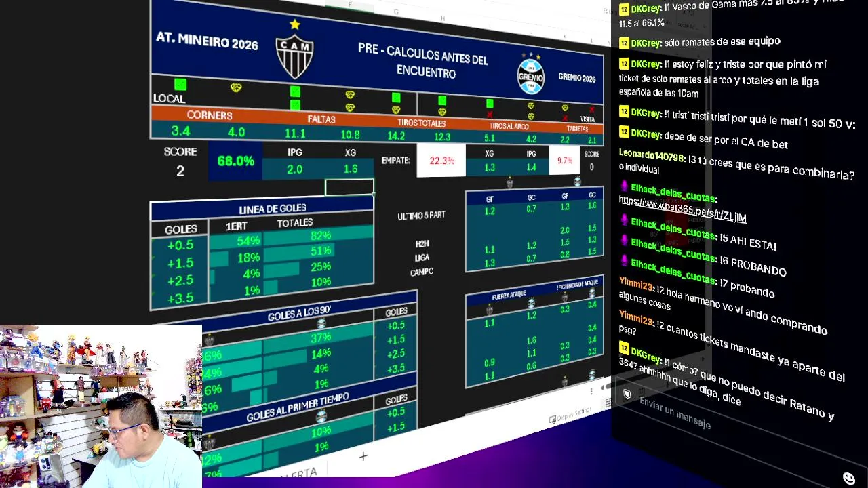The image size is (868, 488).
Task: Click the Atlético crest under FUERZA ATAQUE
Action: (490, 310)
